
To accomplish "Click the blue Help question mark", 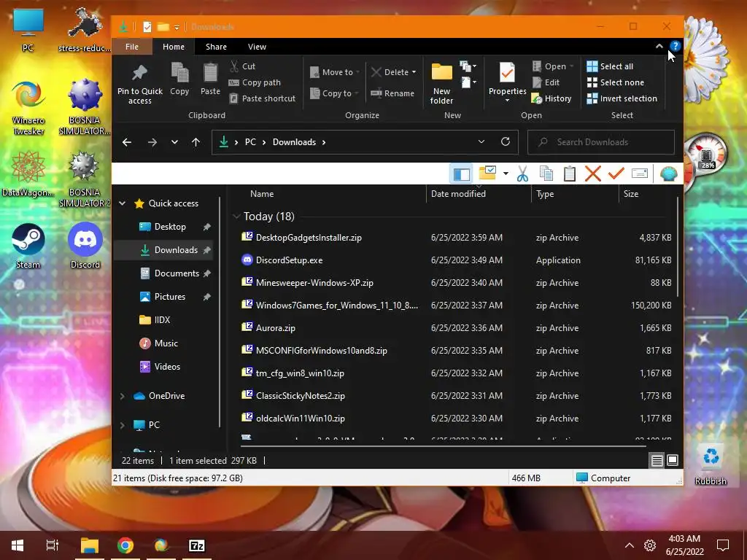I will tap(675, 46).
